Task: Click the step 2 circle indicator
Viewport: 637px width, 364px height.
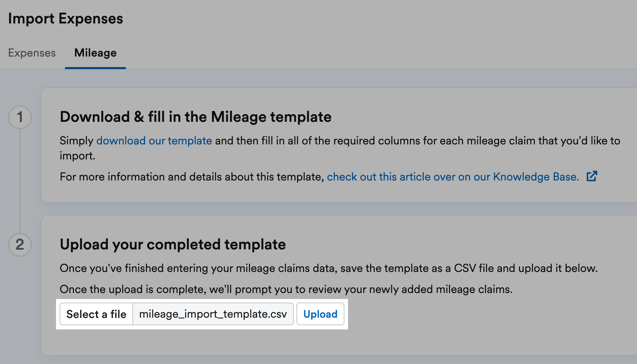Action: pyautogui.click(x=20, y=245)
